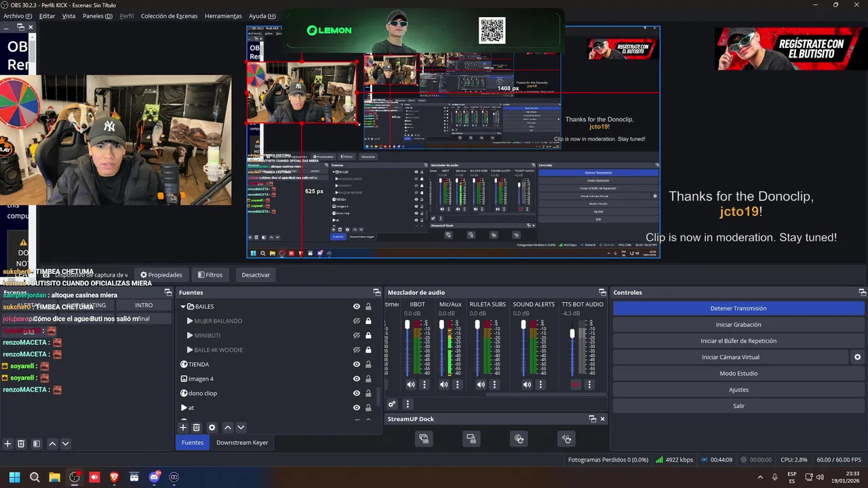Image resolution: width=868 pixels, height=488 pixels.
Task: Open Filtros for the selected source
Action: pyautogui.click(x=210, y=275)
